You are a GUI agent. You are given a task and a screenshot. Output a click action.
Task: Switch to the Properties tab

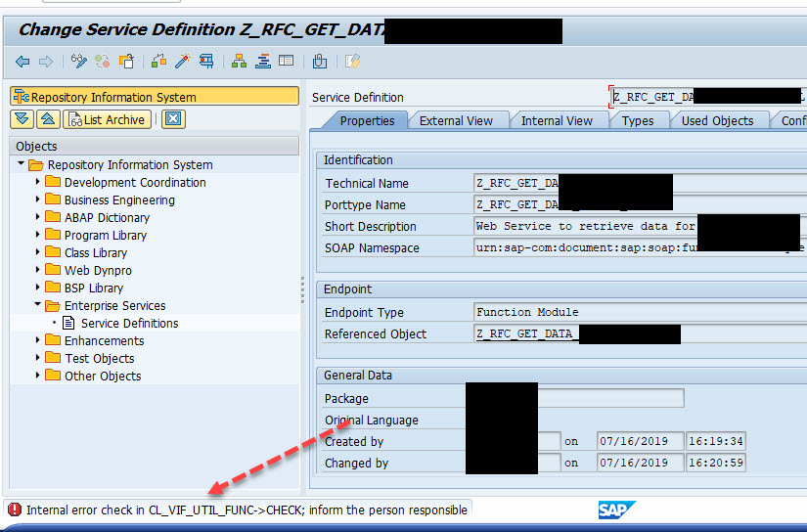coord(367,121)
